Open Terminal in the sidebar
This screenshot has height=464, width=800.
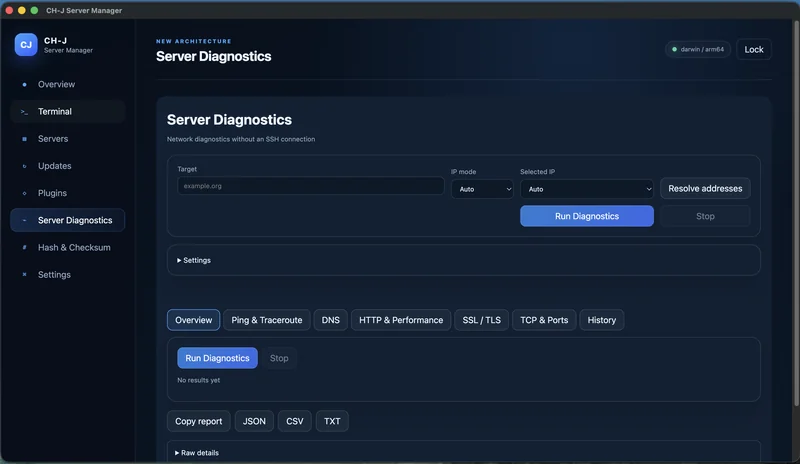(x=67, y=111)
